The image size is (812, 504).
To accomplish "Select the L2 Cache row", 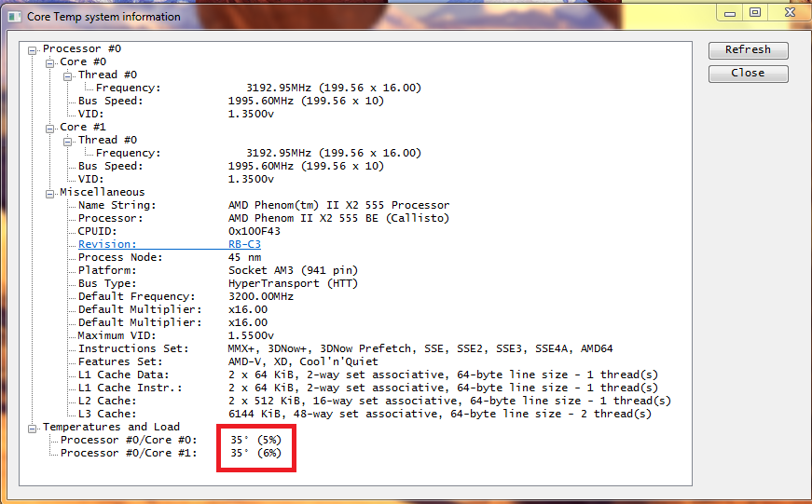I will point(375,401).
